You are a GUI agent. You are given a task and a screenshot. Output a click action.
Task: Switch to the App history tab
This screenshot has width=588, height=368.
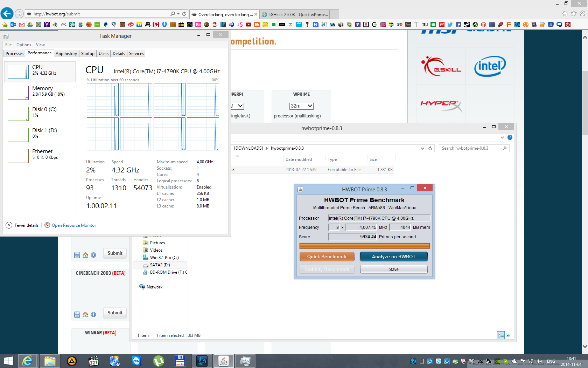click(x=66, y=54)
